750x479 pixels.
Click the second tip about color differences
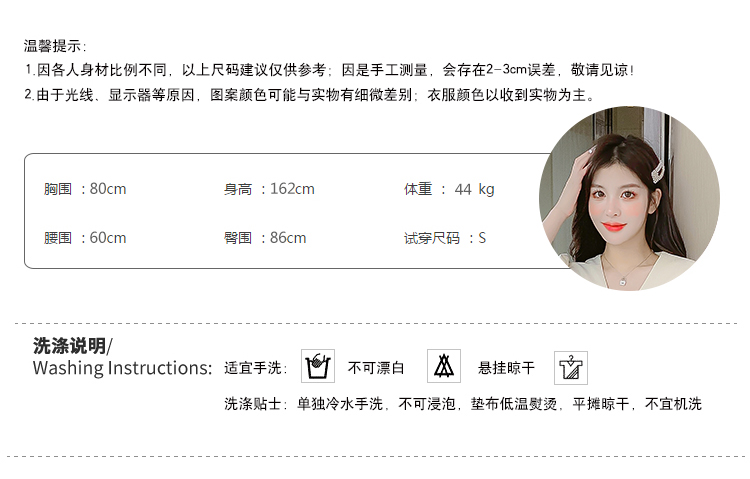[x=309, y=95]
